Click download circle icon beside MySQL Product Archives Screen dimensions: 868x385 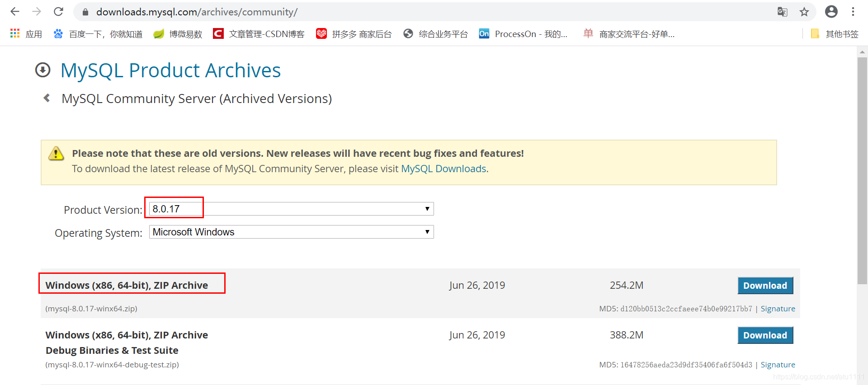click(43, 70)
